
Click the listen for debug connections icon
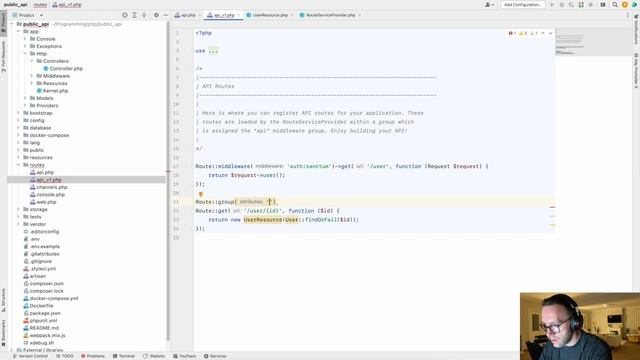click(581, 5)
